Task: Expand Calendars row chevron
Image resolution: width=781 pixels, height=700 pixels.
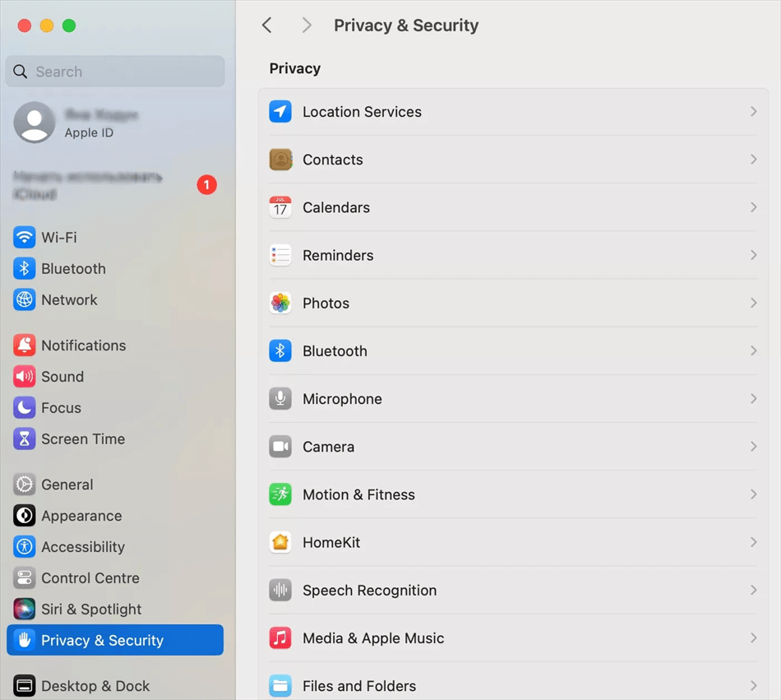Action: 753,207
